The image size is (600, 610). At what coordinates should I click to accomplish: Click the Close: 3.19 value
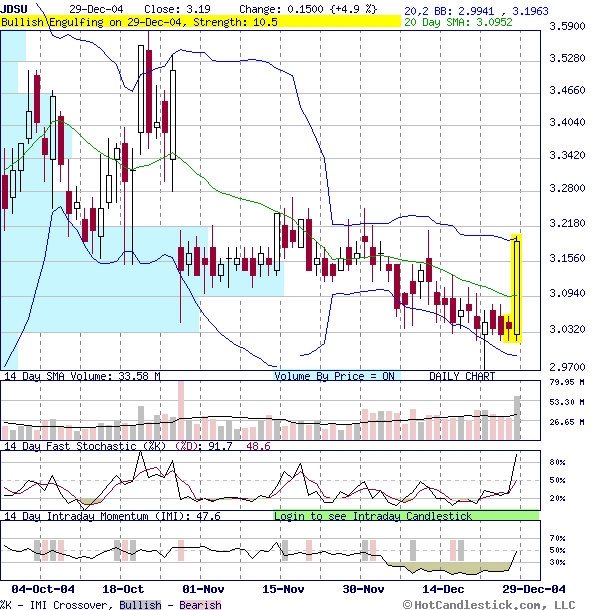[177, 9]
